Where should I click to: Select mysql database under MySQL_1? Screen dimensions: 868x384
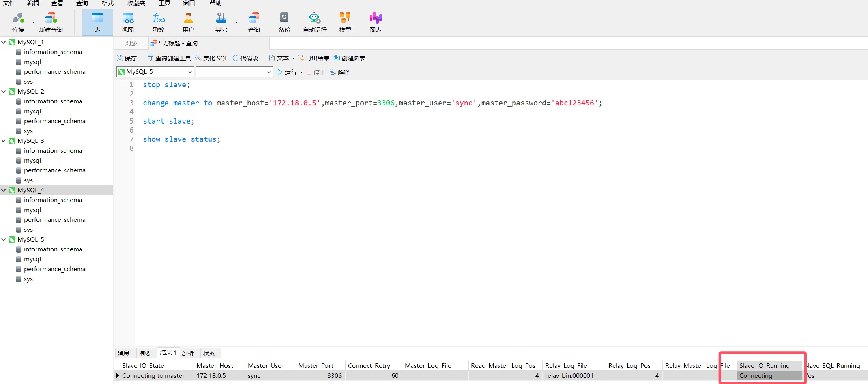pos(32,62)
